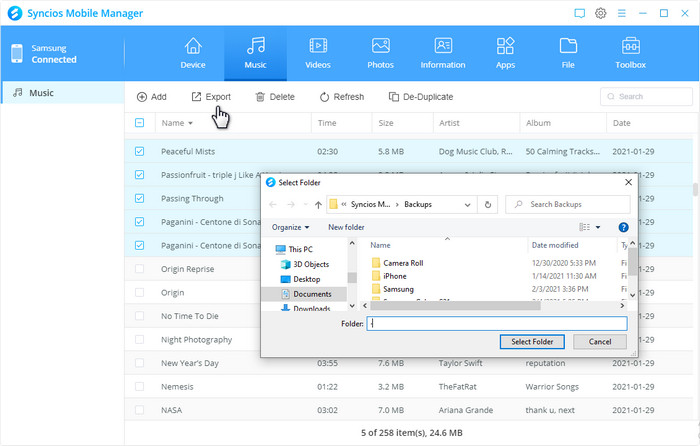The height and width of the screenshot is (446, 700).
Task: Switch to the Music tab
Action: click(255, 54)
